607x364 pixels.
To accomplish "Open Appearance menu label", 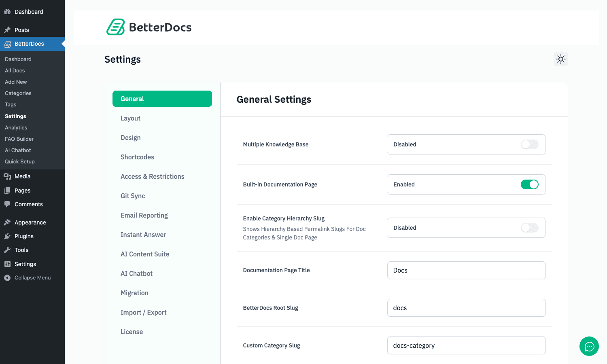I will click(x=30, y=222).
